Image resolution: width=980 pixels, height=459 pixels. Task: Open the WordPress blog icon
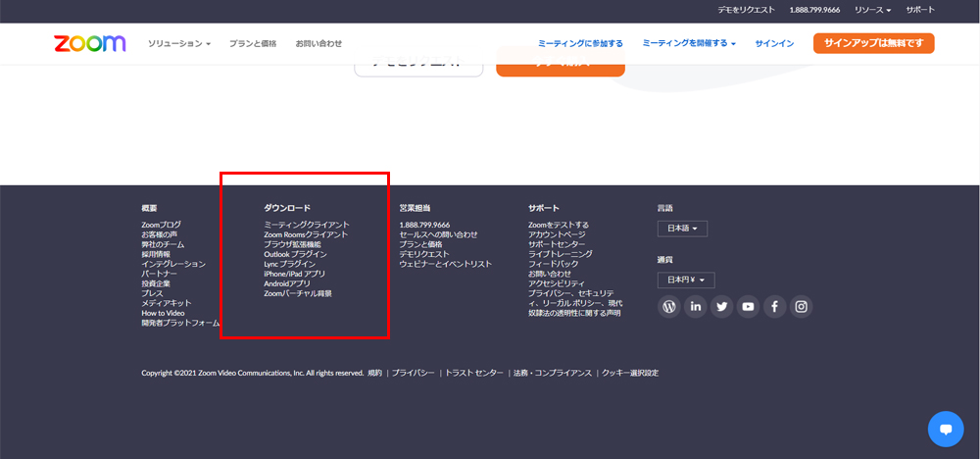click(668, 306)
